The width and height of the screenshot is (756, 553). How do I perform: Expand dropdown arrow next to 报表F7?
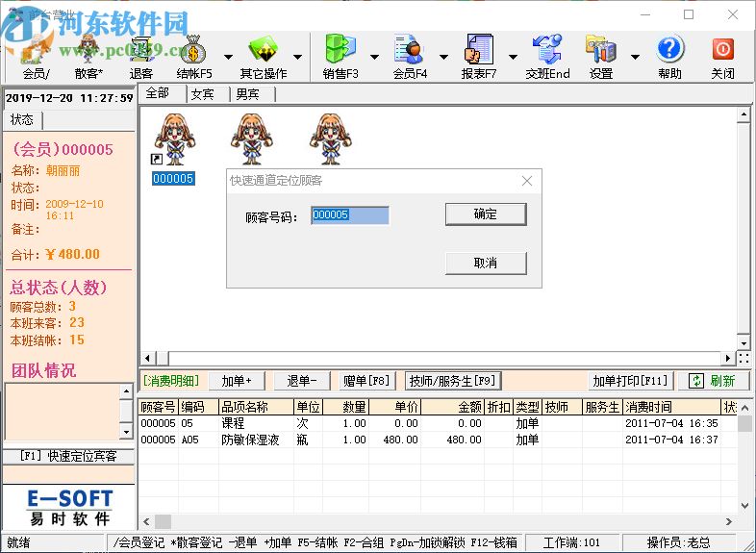click(513, 57)
